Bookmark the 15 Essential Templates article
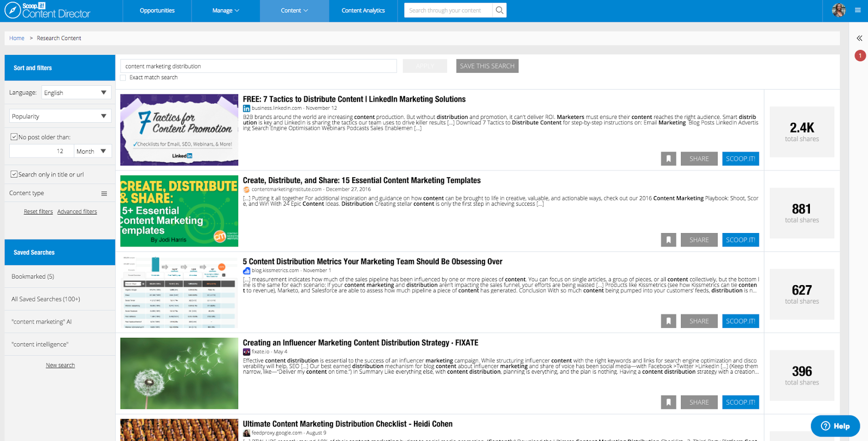Screen dimensions: 868x441 (x=668, y=240)
